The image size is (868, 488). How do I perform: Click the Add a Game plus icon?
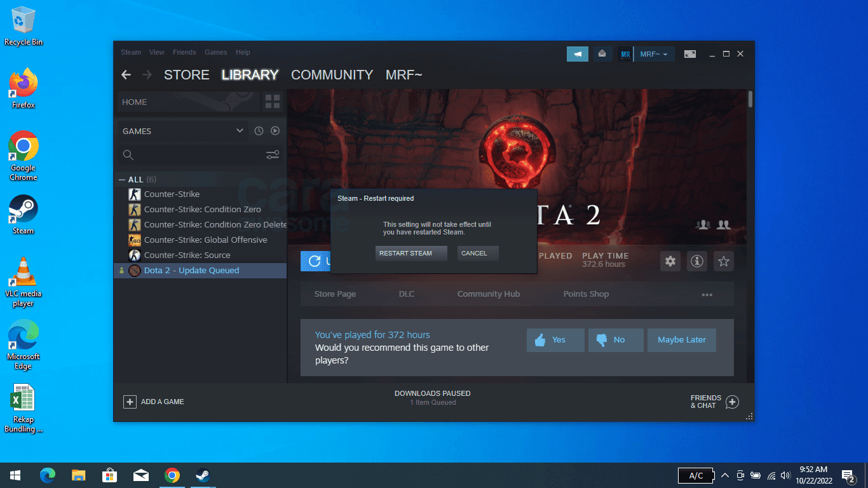[130, 402]
